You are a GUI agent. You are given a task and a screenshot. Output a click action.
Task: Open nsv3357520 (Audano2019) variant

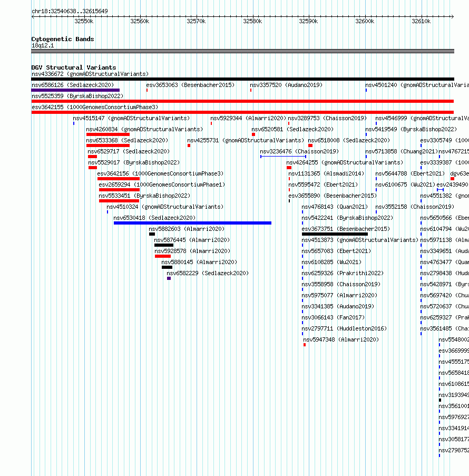click(x=286, y=85)
